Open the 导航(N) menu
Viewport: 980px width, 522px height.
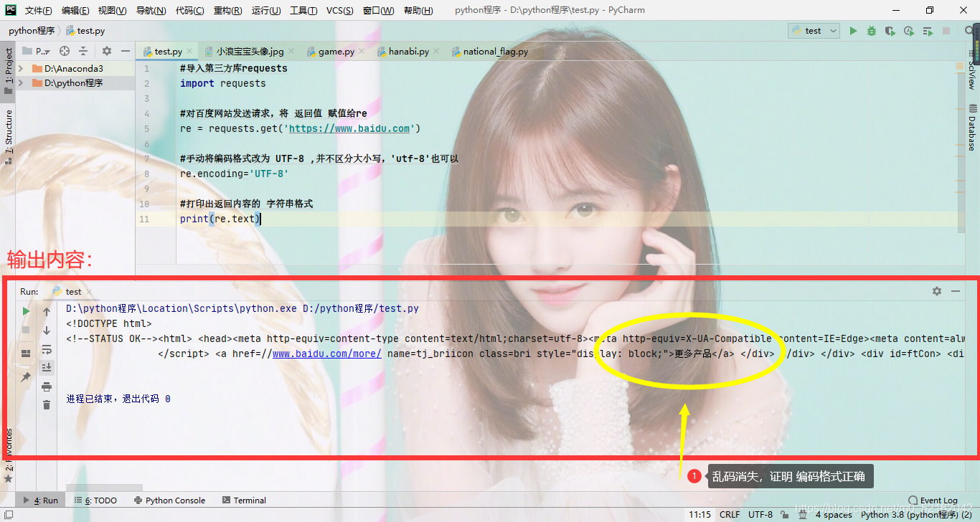[x=151, y=11]
